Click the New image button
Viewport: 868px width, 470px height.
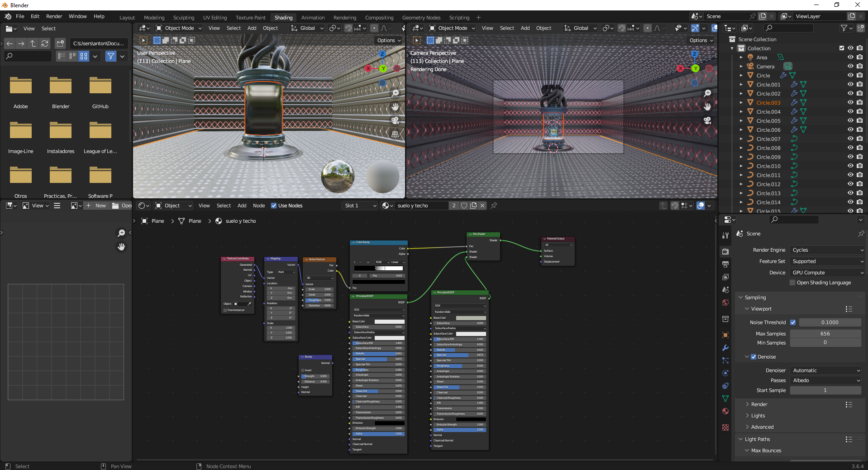point(96,206)
